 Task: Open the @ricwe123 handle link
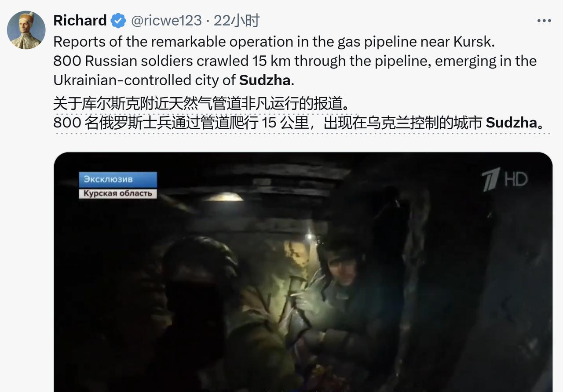[x=166, y=20]
